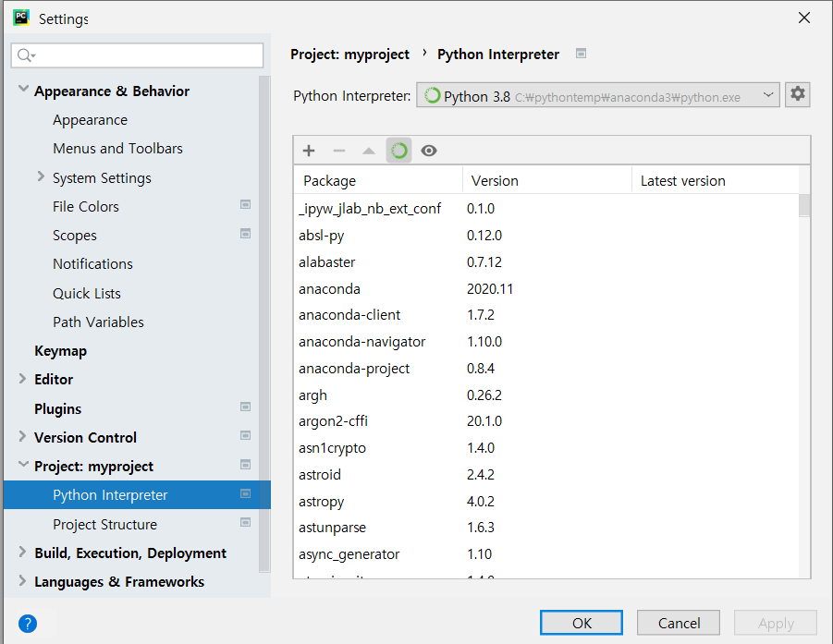
Task: Sort by the Package column header
Action: pyautogui.click(x=378, y=181)
